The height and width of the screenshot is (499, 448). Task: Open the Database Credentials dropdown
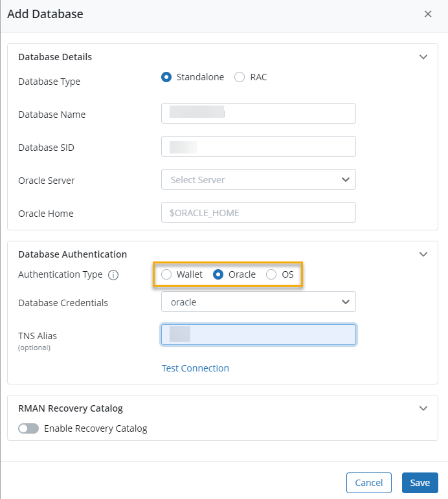tap(258, 302)
